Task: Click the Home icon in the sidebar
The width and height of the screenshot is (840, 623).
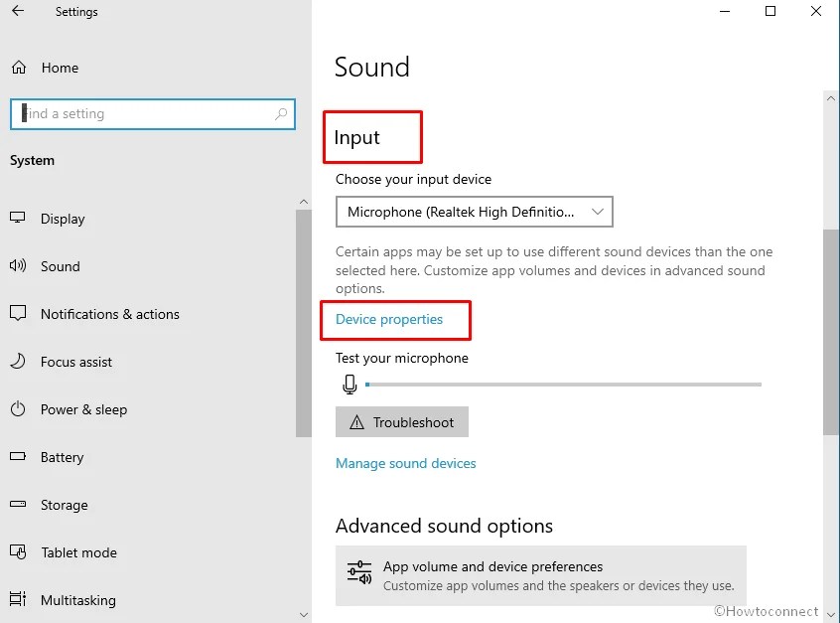Action: (x=18, y=68)
